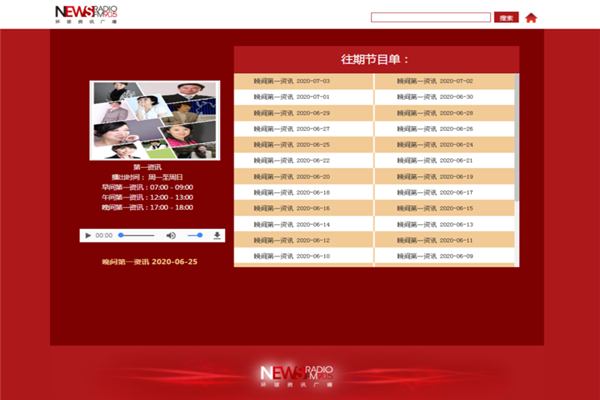Click the red home icon
The height and width of the screenshot is (400, 600).
pyautogui.click(x=531, y=17)
